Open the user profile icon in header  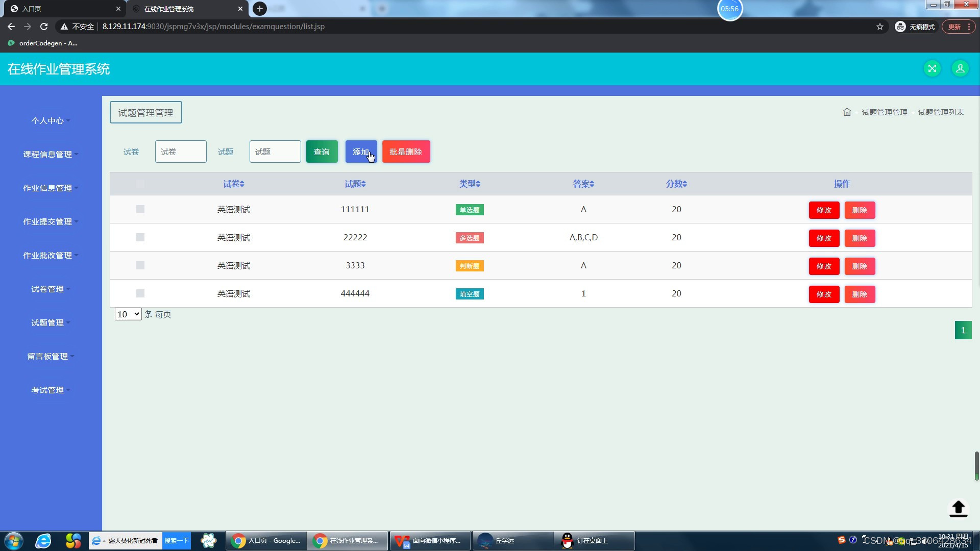tap(960, 68)
